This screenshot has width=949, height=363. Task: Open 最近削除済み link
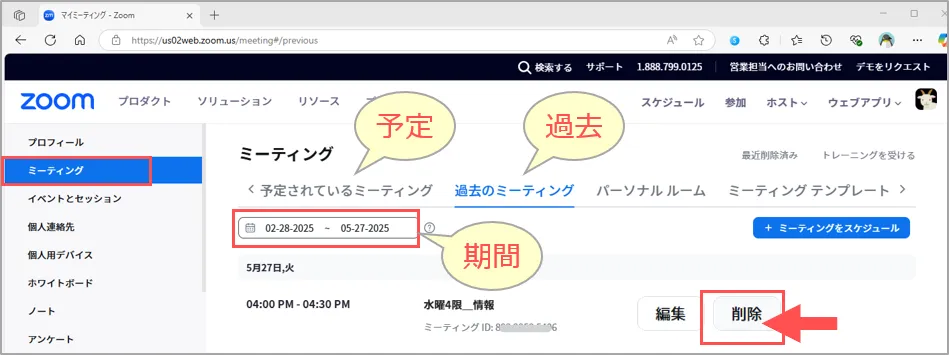tap(769, 155)
